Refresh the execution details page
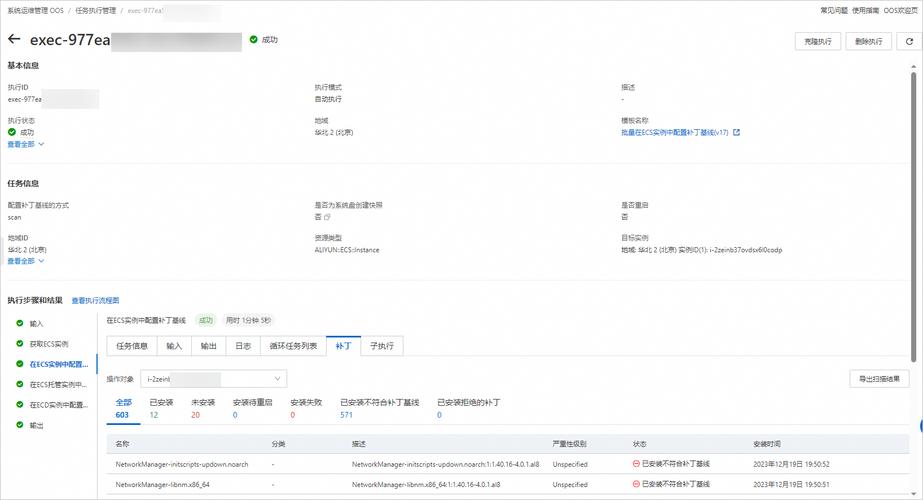This screenshot has width=923, height=500. click(x=909, y=41)
